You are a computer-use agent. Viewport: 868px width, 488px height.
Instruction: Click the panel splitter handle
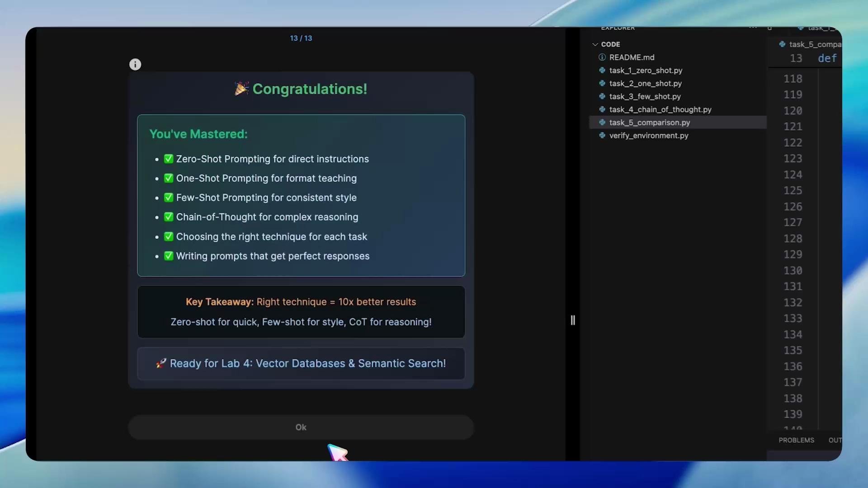coord(573,320)
